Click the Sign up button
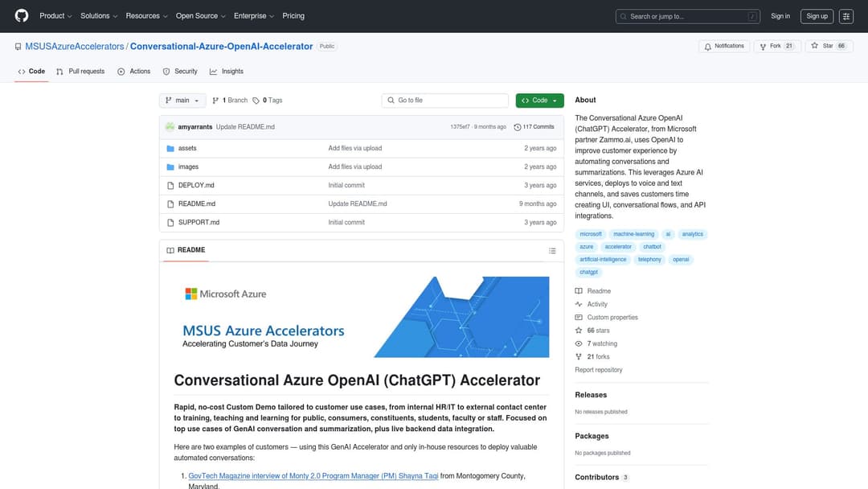 click(817, 16)
